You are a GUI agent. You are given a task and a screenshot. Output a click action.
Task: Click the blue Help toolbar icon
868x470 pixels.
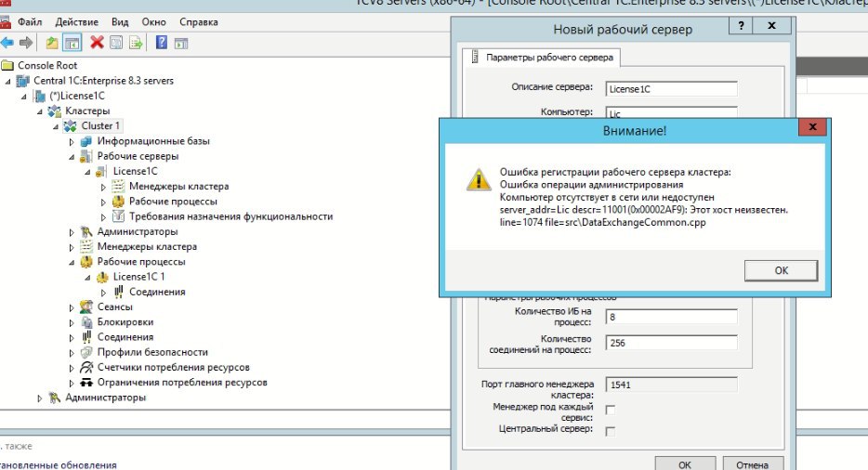click(x=161, y=42)
